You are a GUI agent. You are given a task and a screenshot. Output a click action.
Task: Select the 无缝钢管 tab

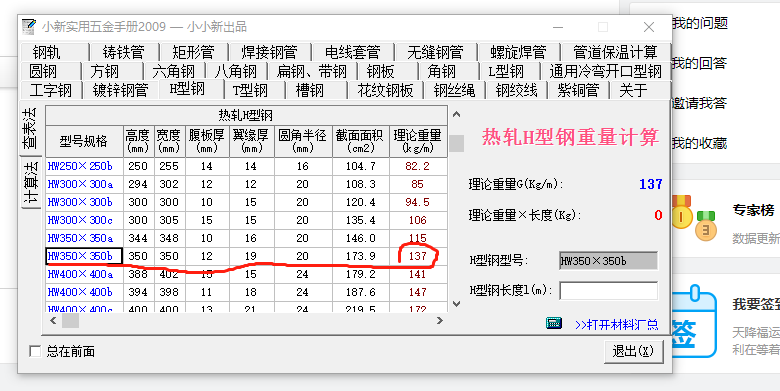435,52
